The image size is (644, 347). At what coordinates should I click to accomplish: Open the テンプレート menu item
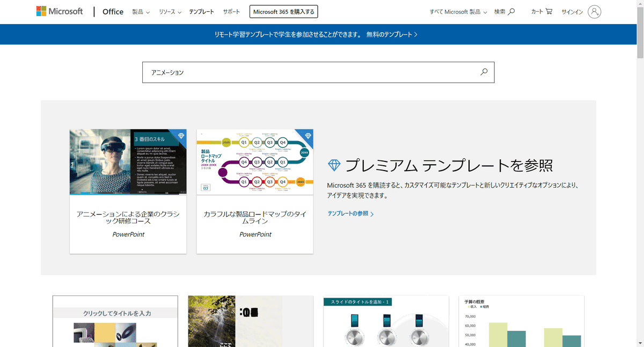pos(201,12)
